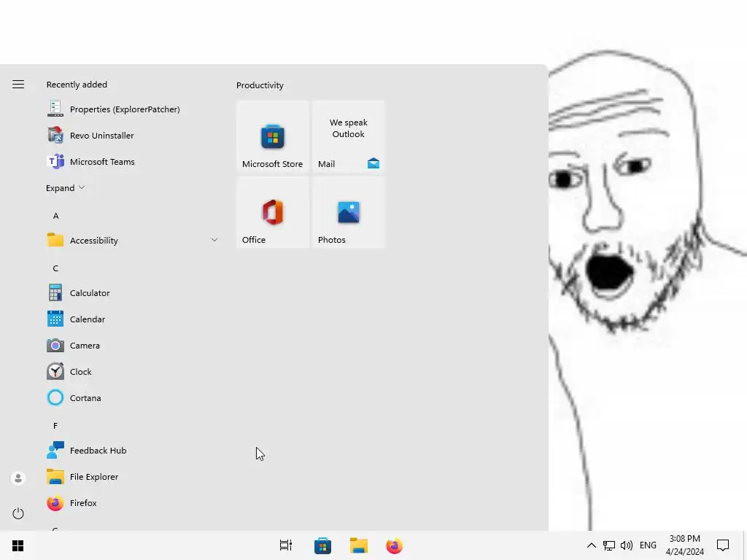Click the letter A section header
This screenshot has width=747, height=560.
point(55,216)
